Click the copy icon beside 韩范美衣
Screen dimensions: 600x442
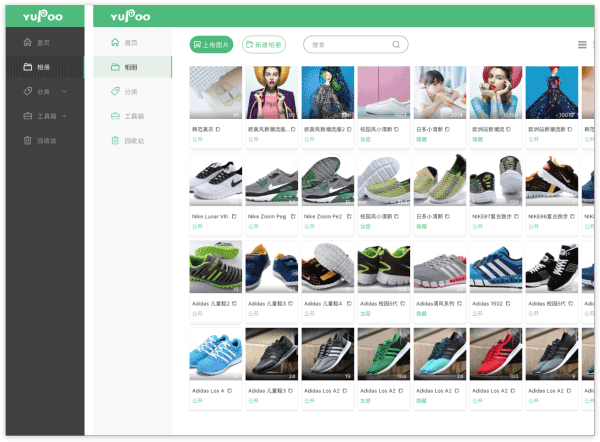pyautogui.click(x=218, y=129)
